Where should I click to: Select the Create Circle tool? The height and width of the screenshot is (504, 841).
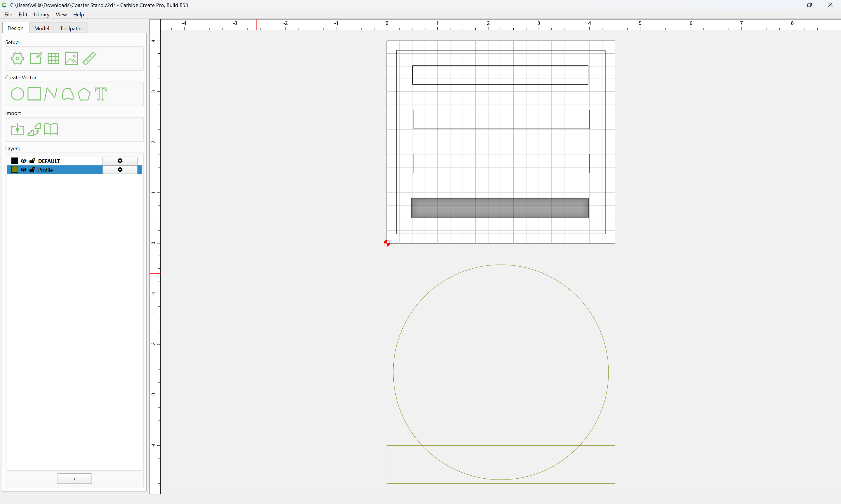17,94
